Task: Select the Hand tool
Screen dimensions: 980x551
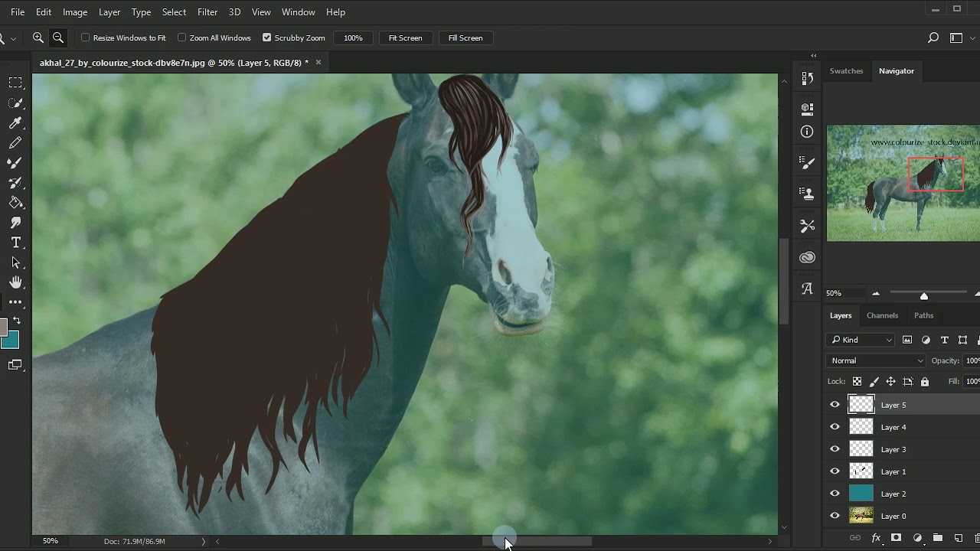Action: point(15,282)
